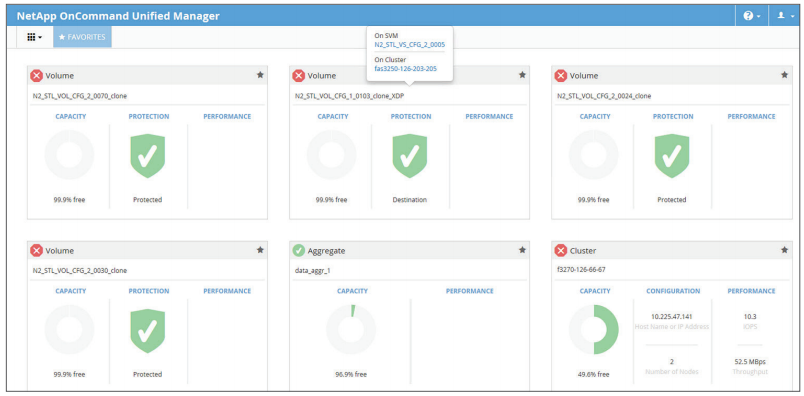Image resolution: width=804 pixels, height=396 pixels.
Task: Open Protection link on N2_STL_VOL_CFG_2_0024_clone card
Action: coord(673,116)
